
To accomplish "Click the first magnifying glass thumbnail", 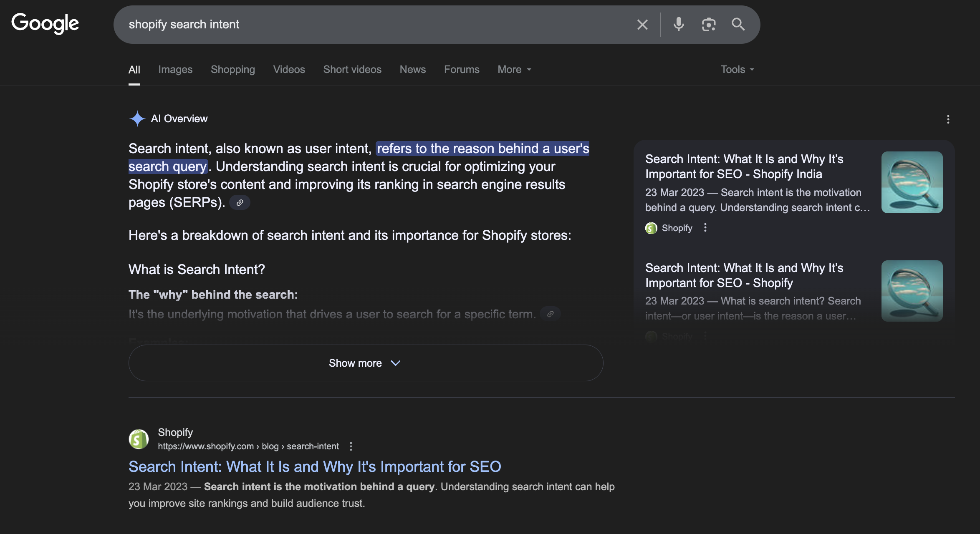I will 912,182.
